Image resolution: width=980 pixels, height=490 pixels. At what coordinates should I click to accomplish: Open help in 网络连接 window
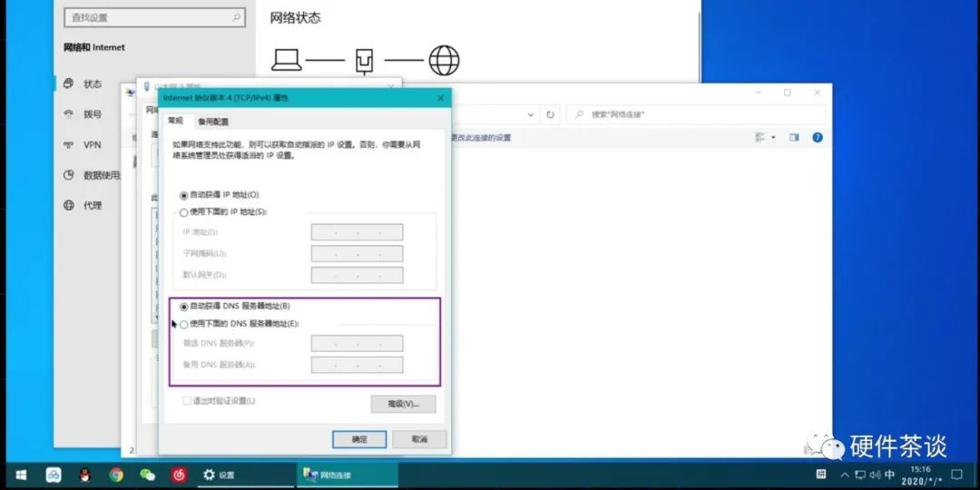click(817, 138)
